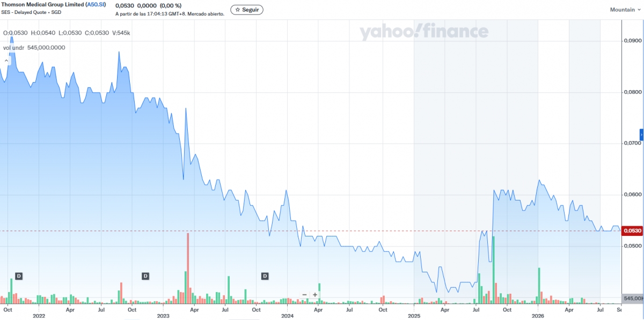Click the volume label 545,00K on axis

point(633,298)
